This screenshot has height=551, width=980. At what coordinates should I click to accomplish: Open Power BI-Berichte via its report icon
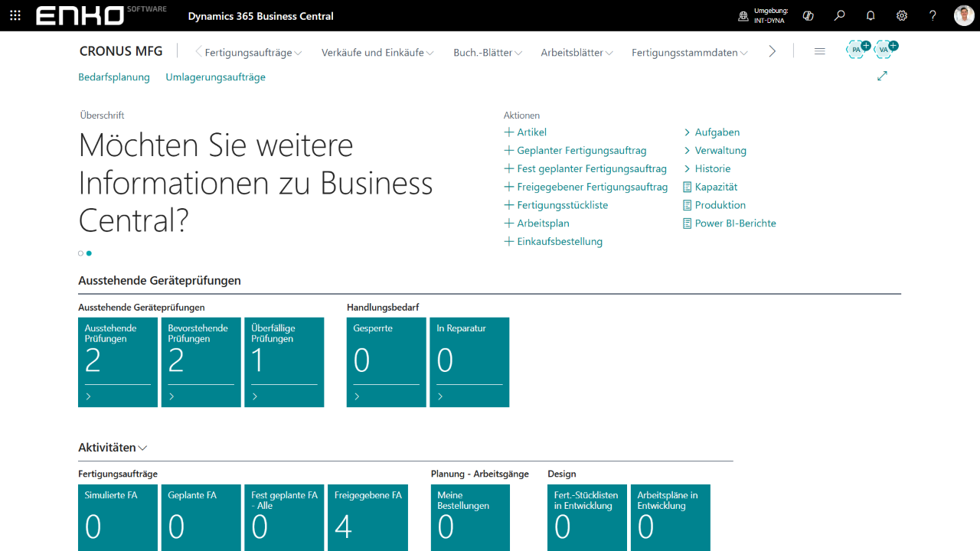coord(686,223)
